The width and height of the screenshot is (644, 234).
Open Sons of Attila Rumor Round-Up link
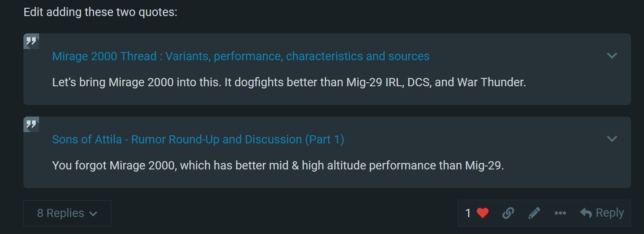(x=198, y=140)
